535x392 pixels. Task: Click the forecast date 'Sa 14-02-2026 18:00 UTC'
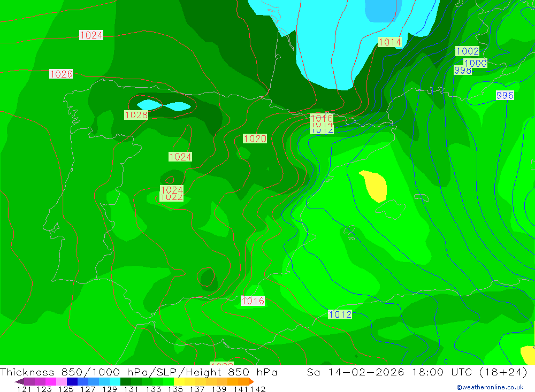coord(391,372)
